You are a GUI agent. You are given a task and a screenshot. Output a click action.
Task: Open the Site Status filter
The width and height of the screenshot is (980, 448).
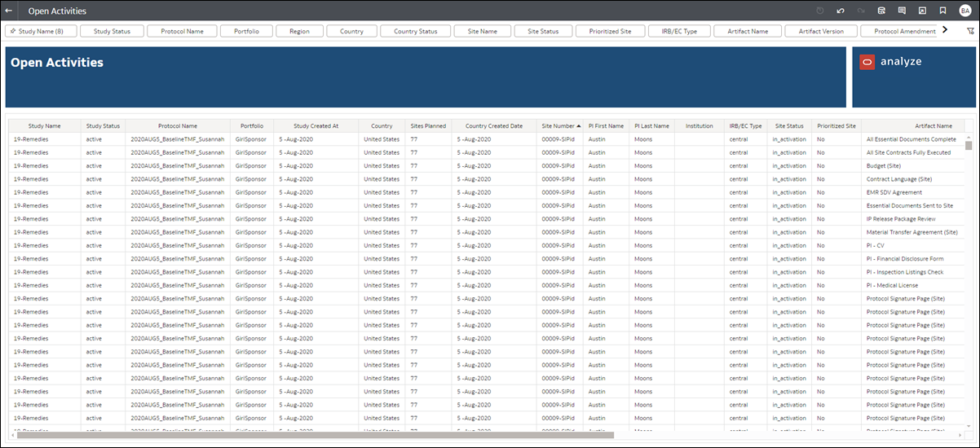pos(544,31)
